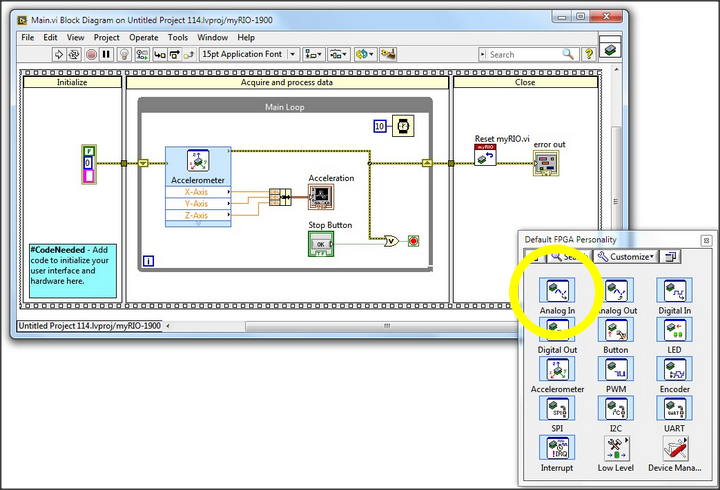Select the error out indicator terminal
This screenshot has width=720, height=490.
tap(546, 163)
